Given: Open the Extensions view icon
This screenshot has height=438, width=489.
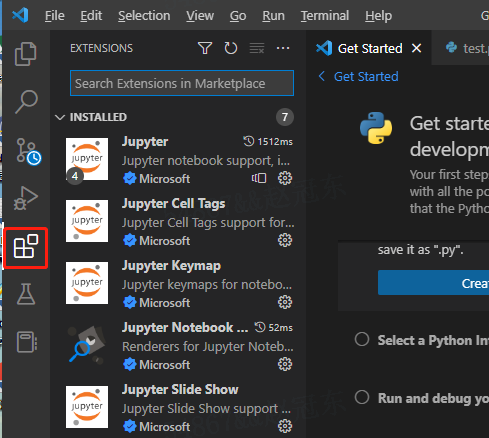Looking at the screenshot, I should tap(26, 246).
